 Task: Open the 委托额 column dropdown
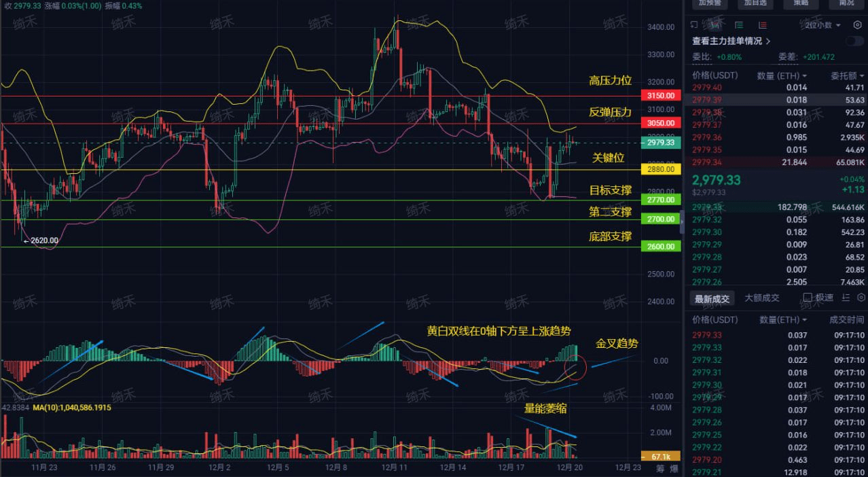tap(848, 75)
